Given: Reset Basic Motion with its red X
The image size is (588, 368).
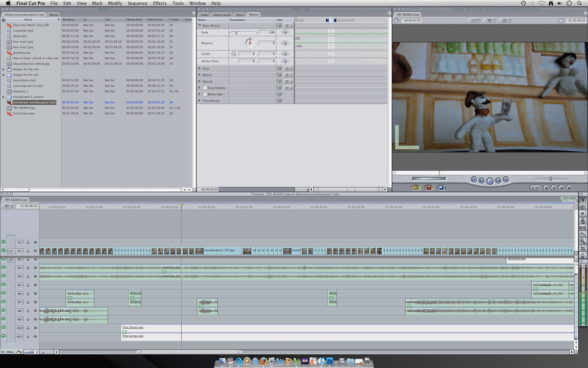Looking at the screenshot, I should 279,25.
